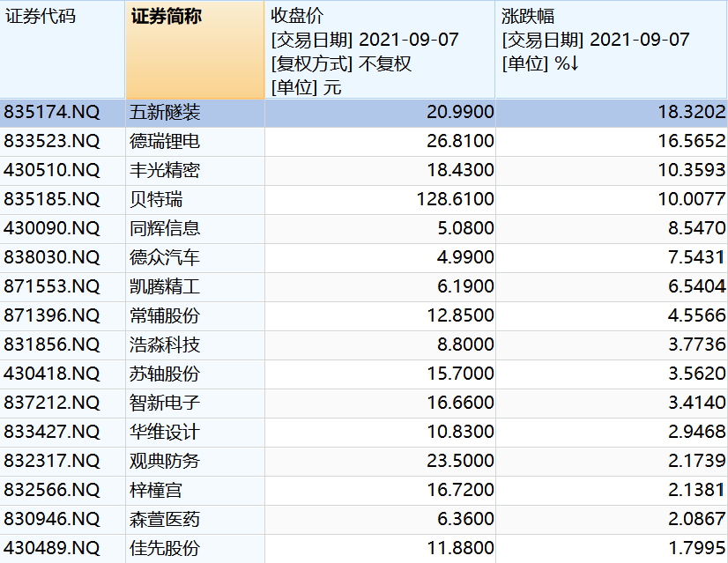This screenshot has width=728, height=563.
Task: Click closing price 8.8000
Action: click(465, 344)
